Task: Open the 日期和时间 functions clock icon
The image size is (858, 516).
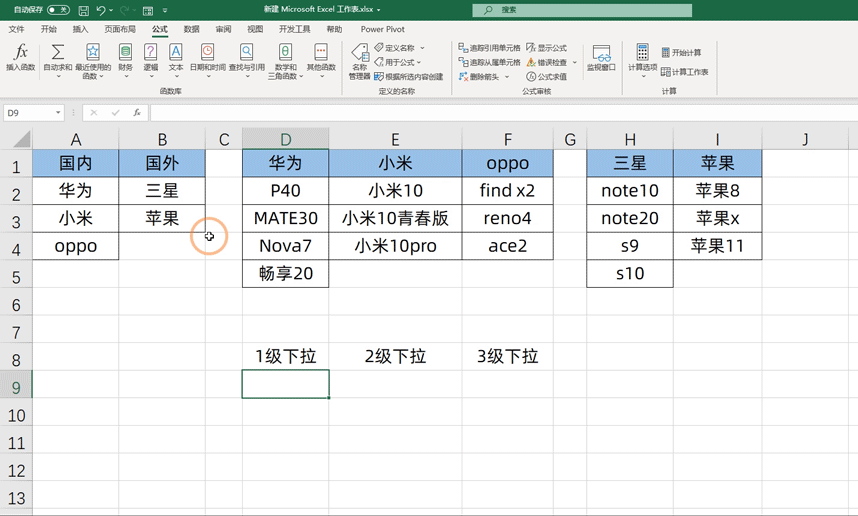Action: [x=207, y=52]
